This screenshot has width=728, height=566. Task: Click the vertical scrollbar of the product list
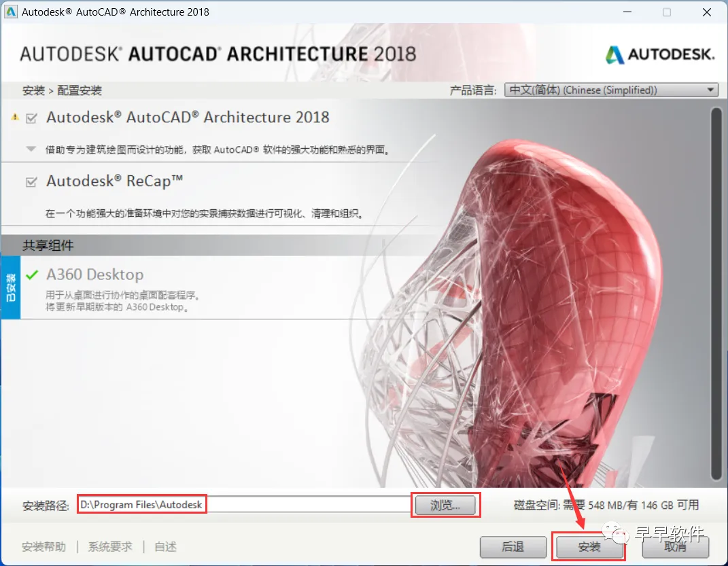(x=716, y=295)
